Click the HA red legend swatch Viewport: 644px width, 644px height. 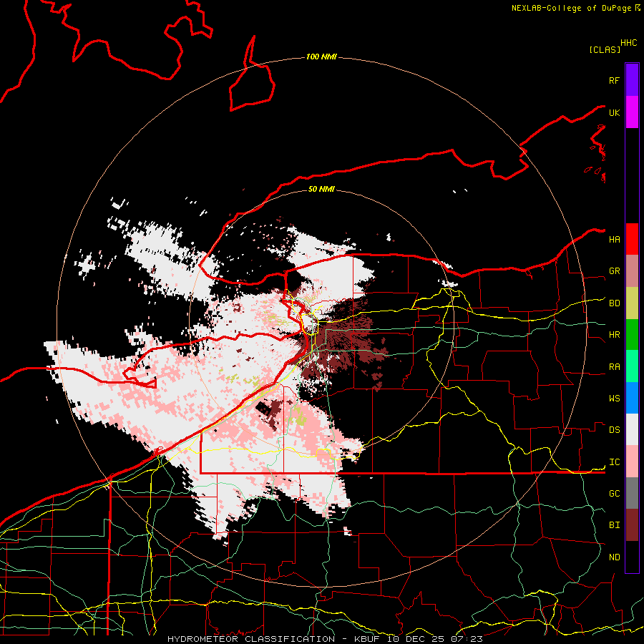pos(632,239)
